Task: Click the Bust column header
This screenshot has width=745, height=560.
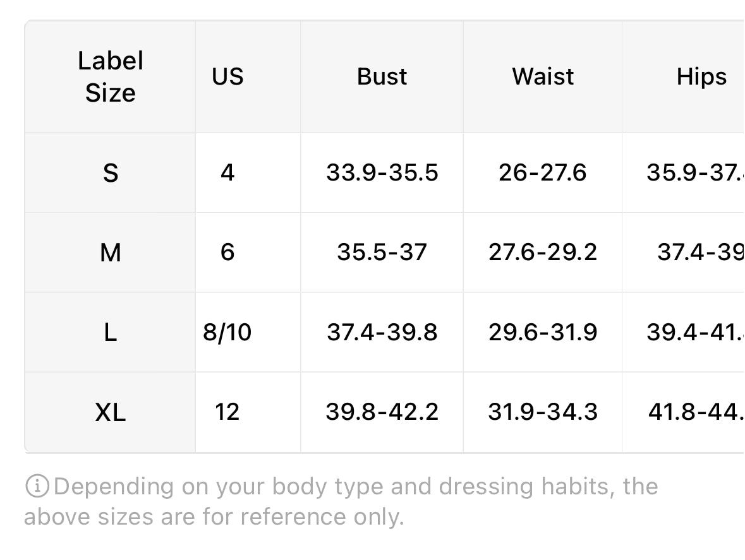Action: click(x=382, y=76)
